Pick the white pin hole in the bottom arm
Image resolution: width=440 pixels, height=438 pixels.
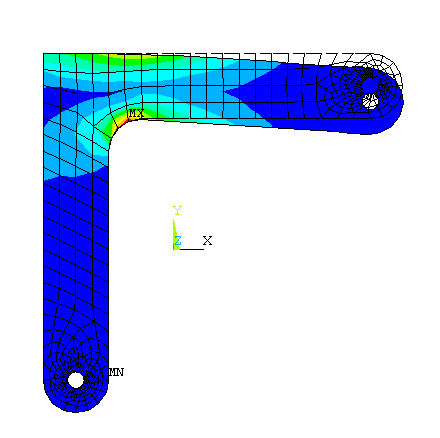[x=76, y=380]
